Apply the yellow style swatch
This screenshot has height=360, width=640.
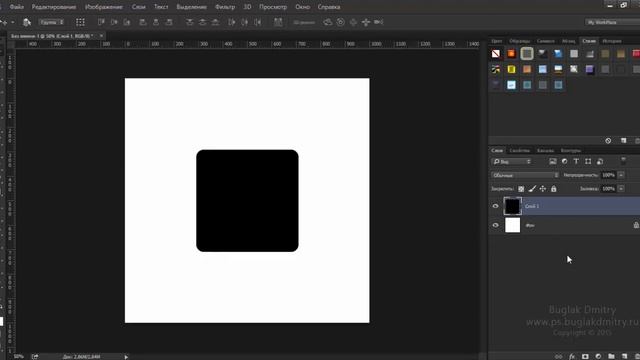pos(511,69)
